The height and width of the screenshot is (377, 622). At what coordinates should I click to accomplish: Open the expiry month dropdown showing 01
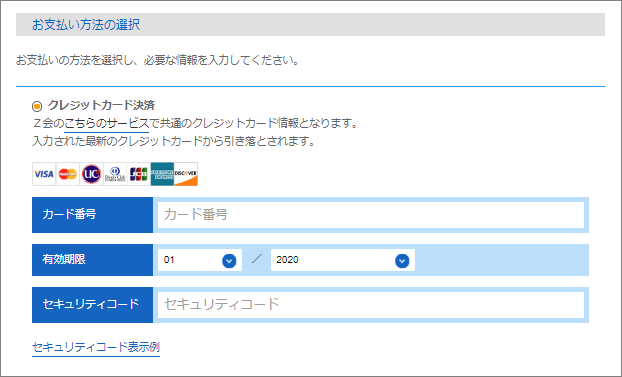(200, 260)
